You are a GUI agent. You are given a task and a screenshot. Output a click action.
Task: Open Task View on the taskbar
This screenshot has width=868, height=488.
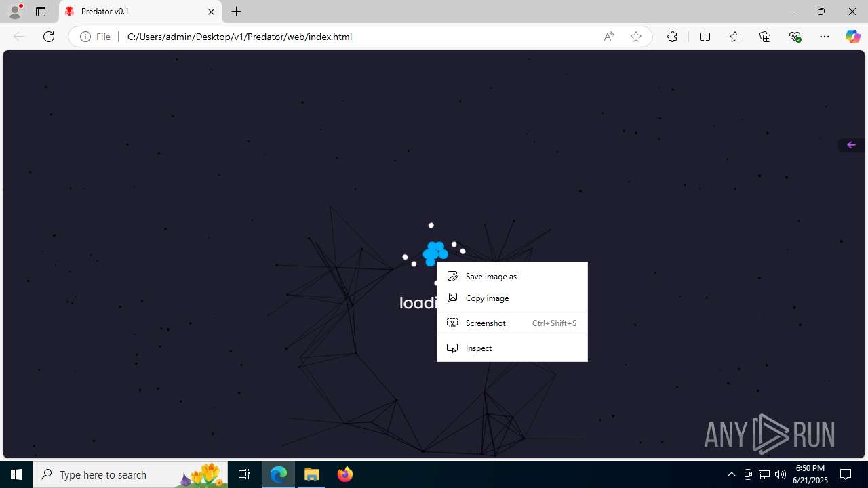coord(244,474)
